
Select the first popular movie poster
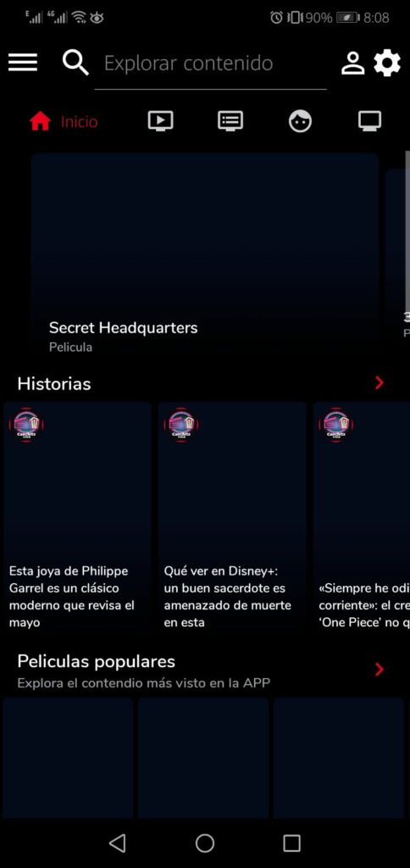(x=68, y=757)
